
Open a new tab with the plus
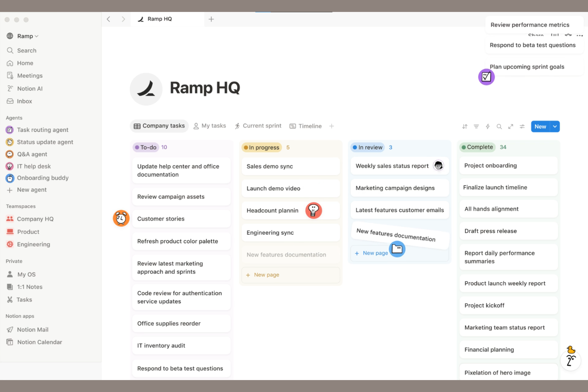point(211,19)
